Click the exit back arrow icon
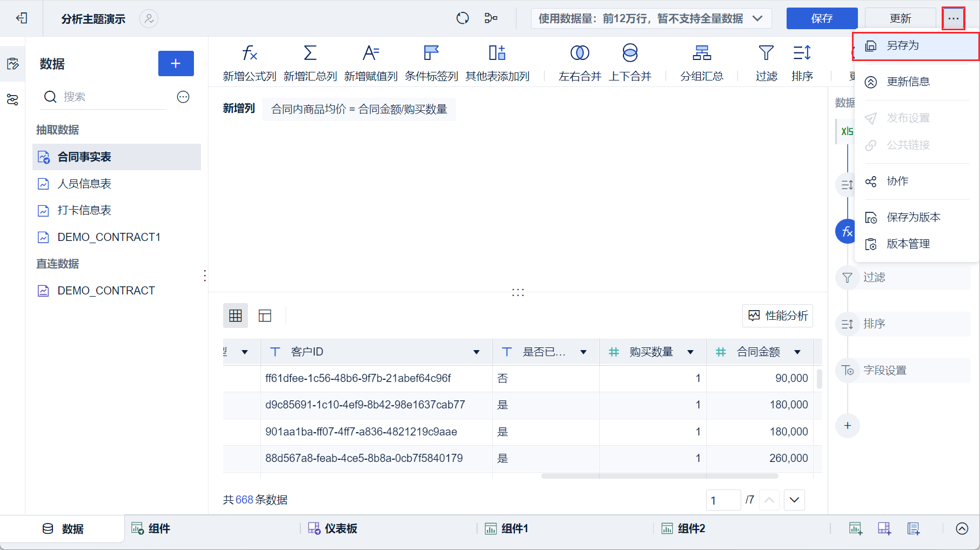 (x=22, y=18)
